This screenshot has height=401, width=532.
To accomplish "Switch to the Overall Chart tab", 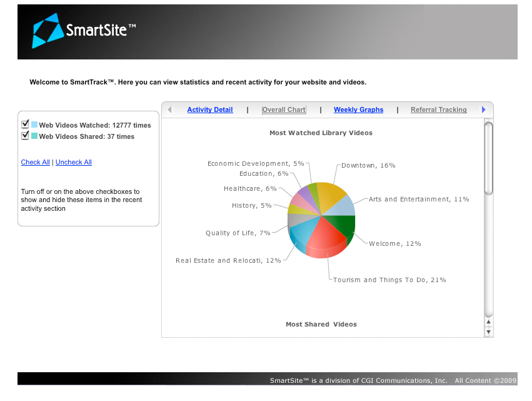I will pos(284,109).
